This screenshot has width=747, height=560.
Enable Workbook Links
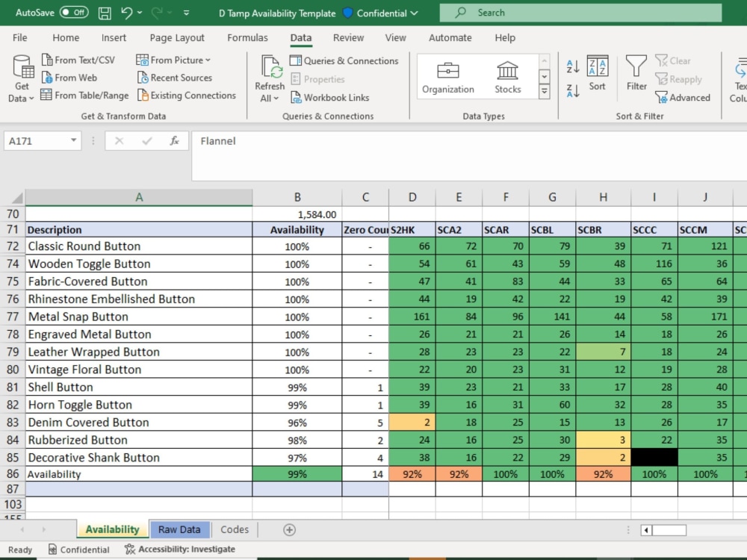pyautogui.click(x=330, y=97)
